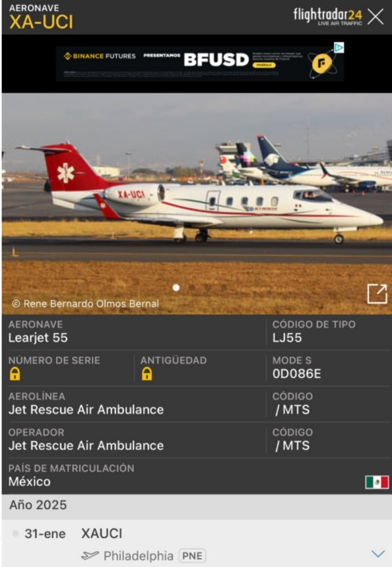Open the 31-ene XAUCI flight row
The height and width of the screenshot is (567, 392).
click(197, 543)
